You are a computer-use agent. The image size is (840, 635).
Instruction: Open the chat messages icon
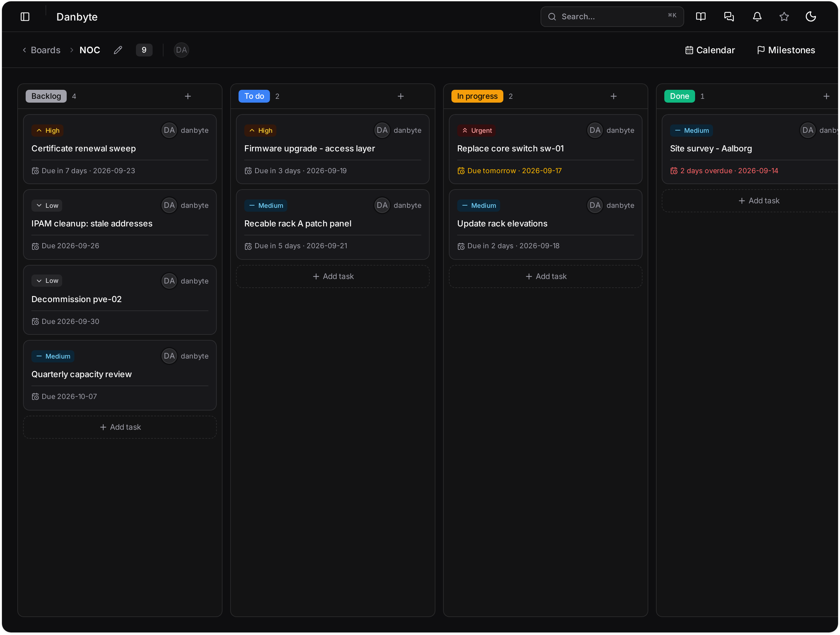tap(729, 17)
